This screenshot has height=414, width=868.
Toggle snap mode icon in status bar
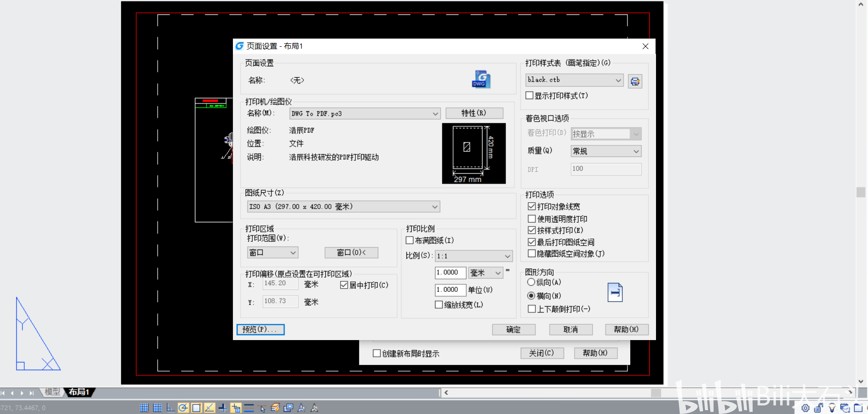pos(144,408)
